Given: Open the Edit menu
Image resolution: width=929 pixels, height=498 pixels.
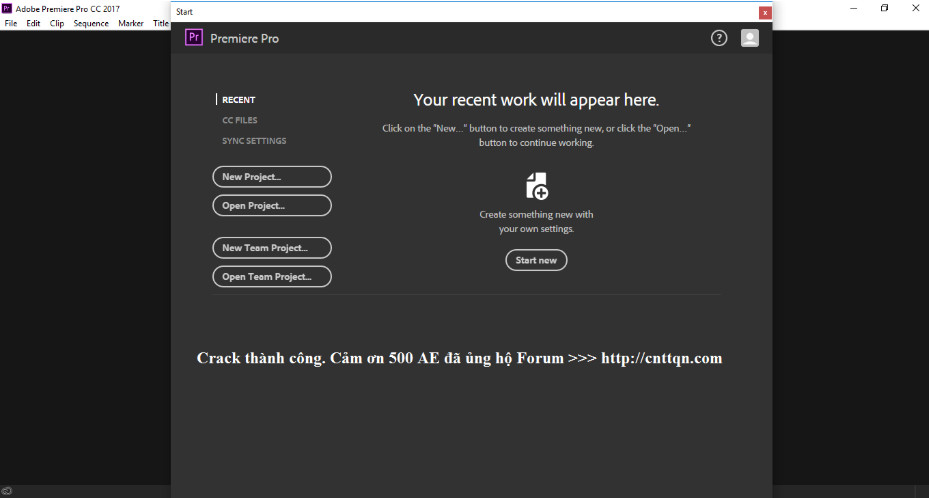Looking at the screenshot, I should (33, 23).
